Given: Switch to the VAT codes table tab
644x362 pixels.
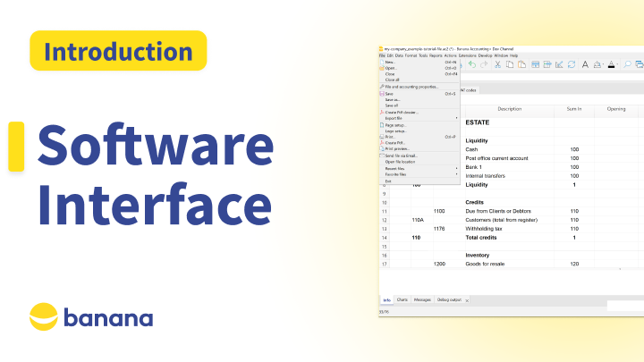Looking at the screenshot, I should (469, 90).
